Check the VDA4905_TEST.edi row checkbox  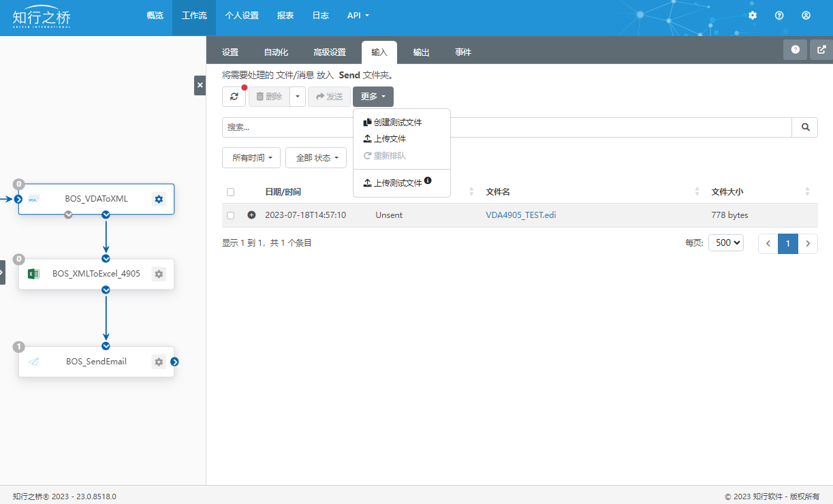(230, 215)
